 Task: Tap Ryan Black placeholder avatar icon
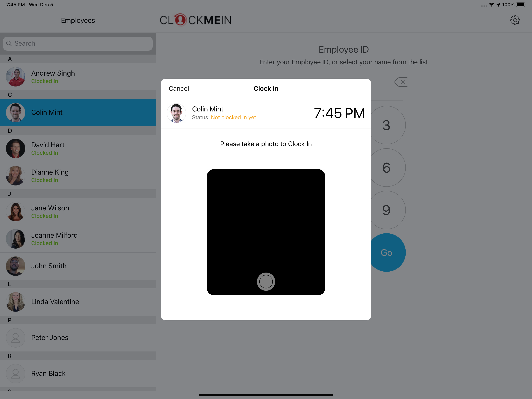tap(16, 373)
